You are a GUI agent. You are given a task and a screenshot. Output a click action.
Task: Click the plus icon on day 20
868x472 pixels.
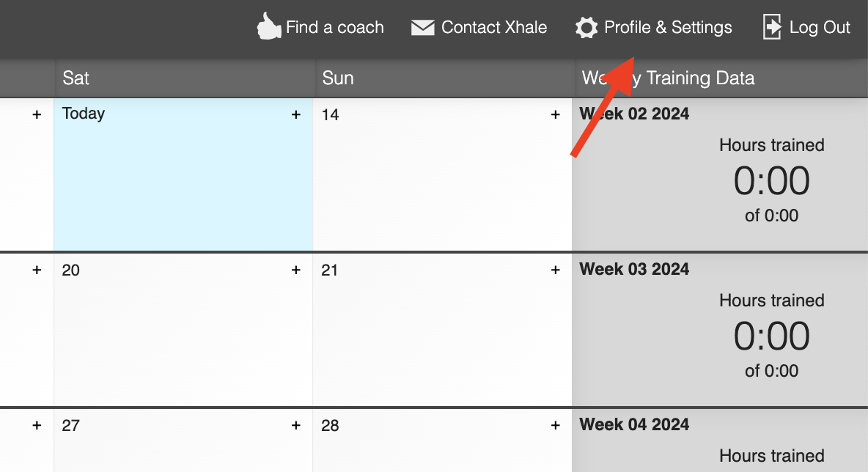(x=295, y=270)
